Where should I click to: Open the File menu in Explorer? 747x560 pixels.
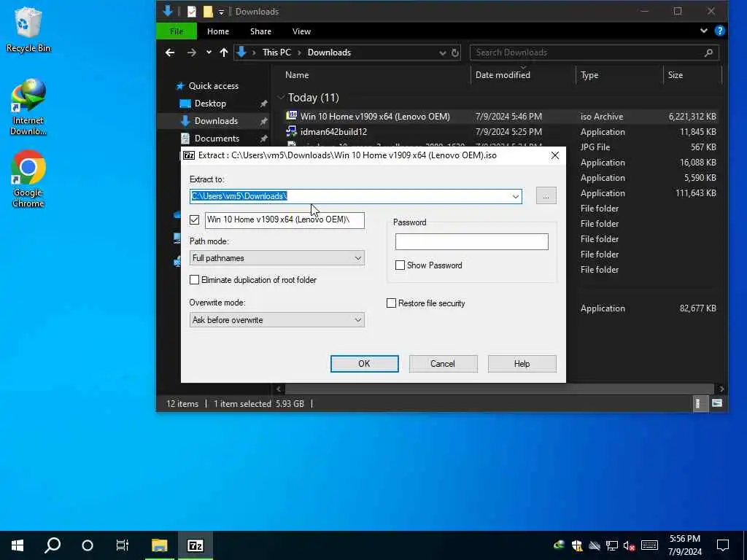[177, 31]
